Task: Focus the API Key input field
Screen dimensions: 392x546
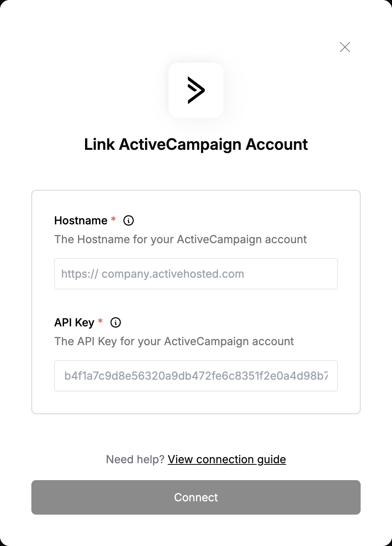Action: tap(196, 376)
